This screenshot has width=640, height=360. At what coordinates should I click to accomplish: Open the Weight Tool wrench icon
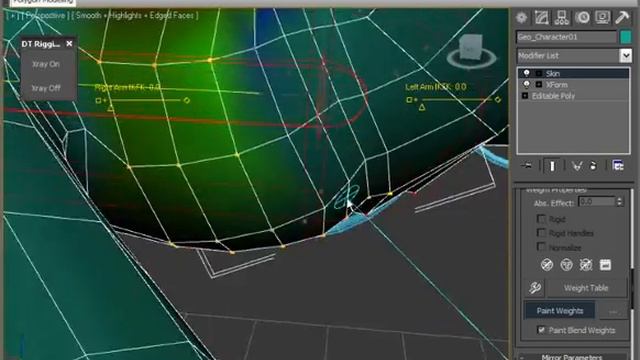535,288
